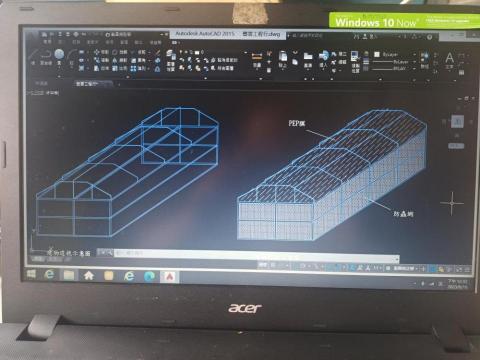Open the Windows Start button
This screenshot has width=480, height=360.
(31, 275)
